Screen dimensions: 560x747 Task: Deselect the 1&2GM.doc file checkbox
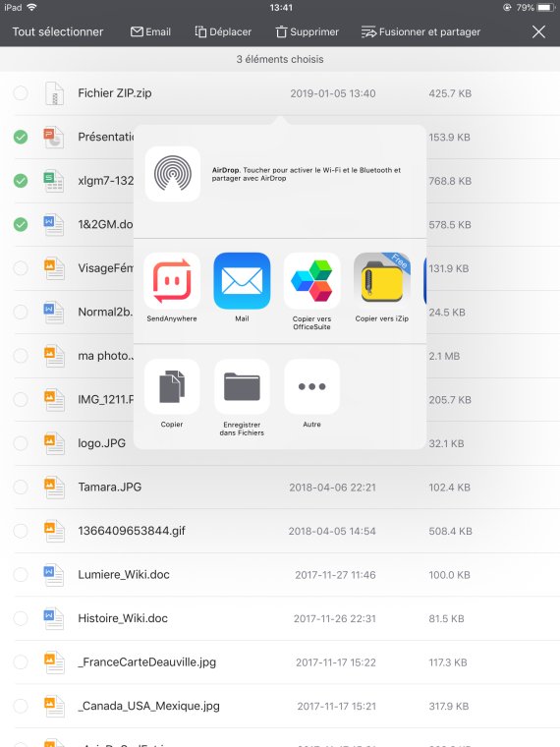[21, 224]
